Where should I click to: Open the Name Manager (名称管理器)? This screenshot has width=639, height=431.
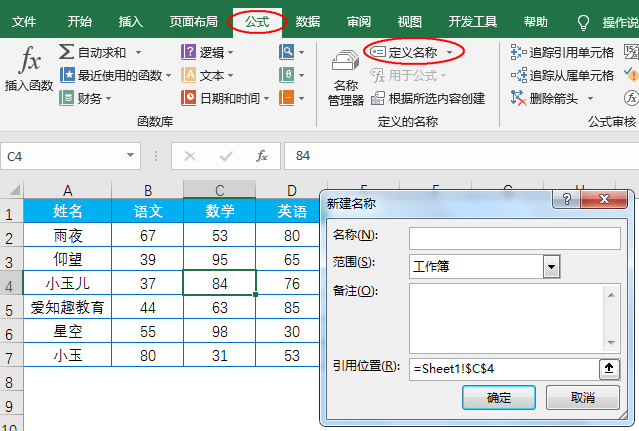pos(346,77)
